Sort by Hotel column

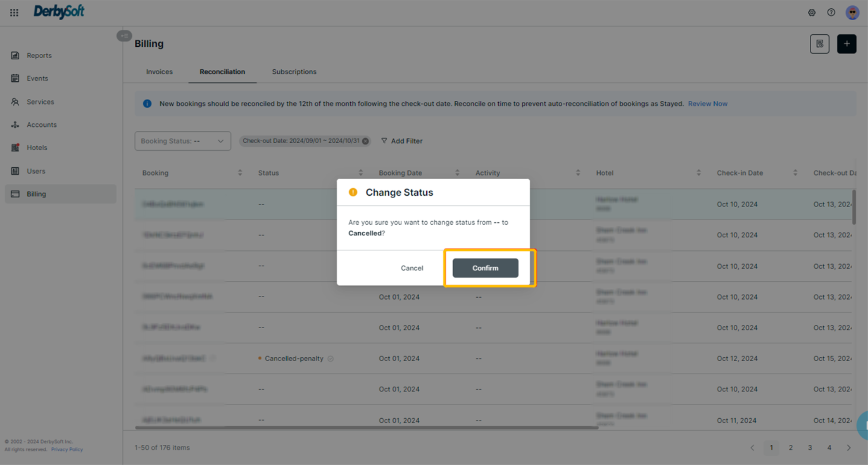click(698, 173)
